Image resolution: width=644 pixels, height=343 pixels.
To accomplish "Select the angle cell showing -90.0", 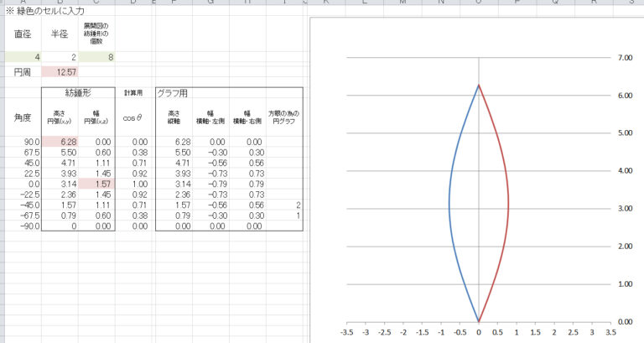I will click(x=23, y=226).
